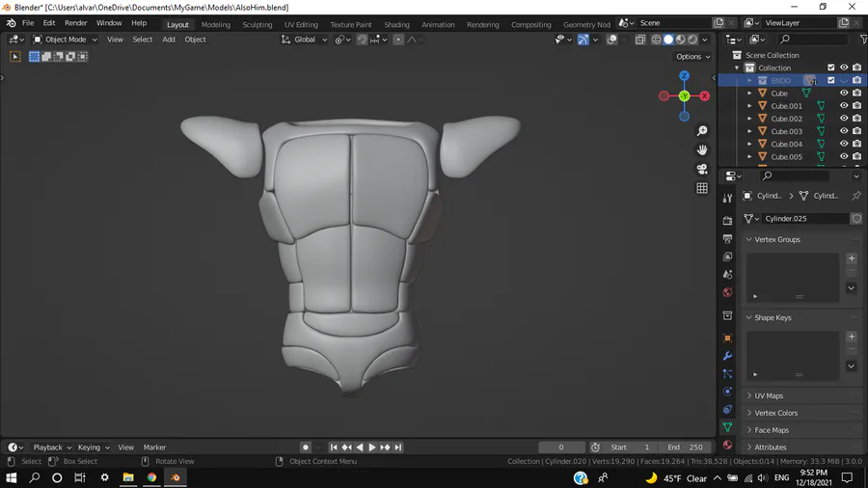
Task: Switch to the Sculpting workspace tab
Action: (x=257, y=24)
